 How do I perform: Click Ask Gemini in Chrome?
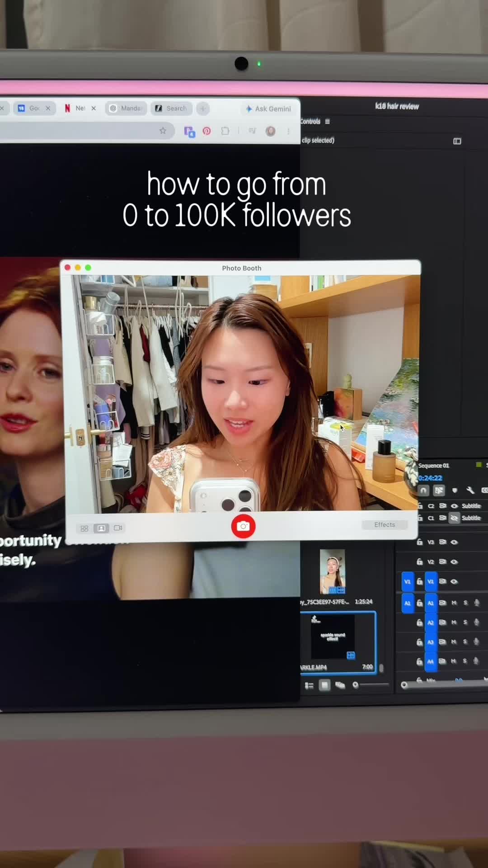point(268,109)
